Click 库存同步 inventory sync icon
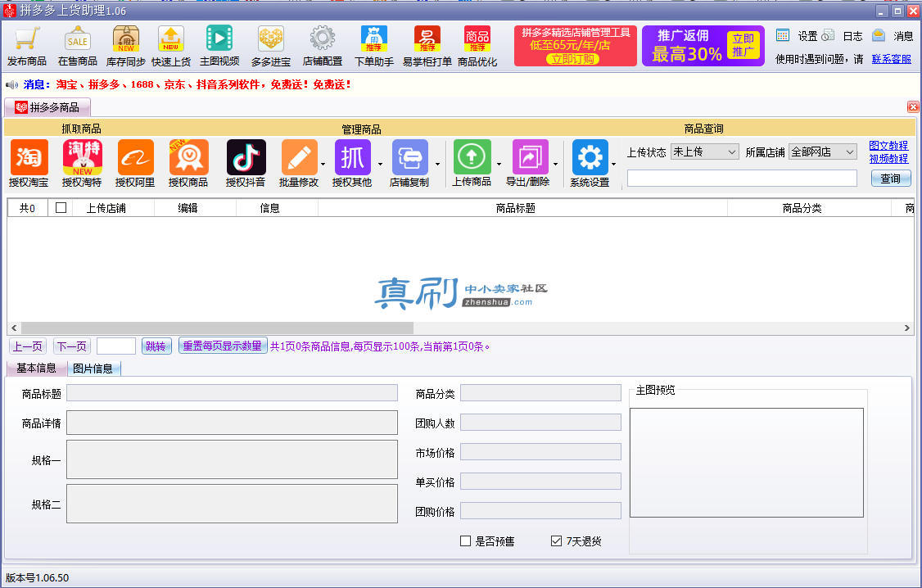 126,39
